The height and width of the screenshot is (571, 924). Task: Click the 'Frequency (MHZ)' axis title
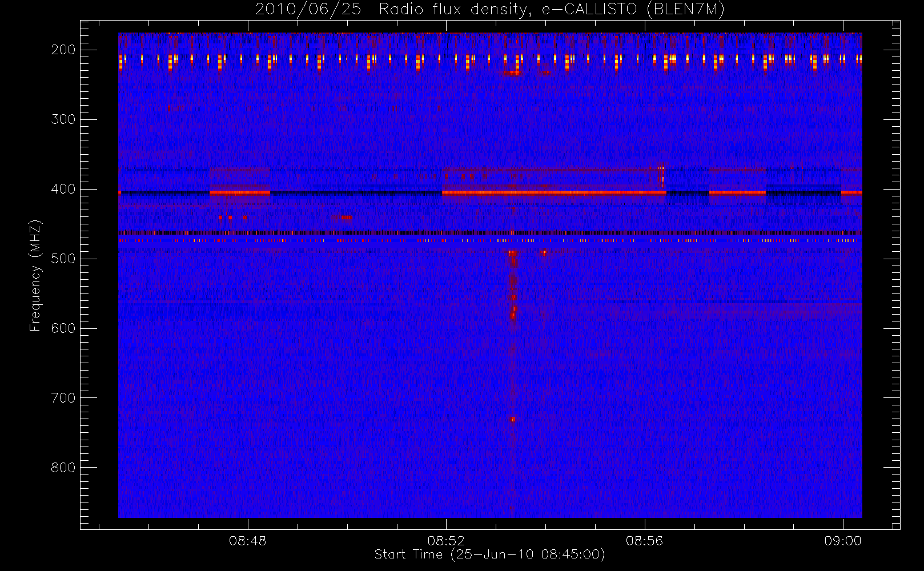click(x=35, y=275)
